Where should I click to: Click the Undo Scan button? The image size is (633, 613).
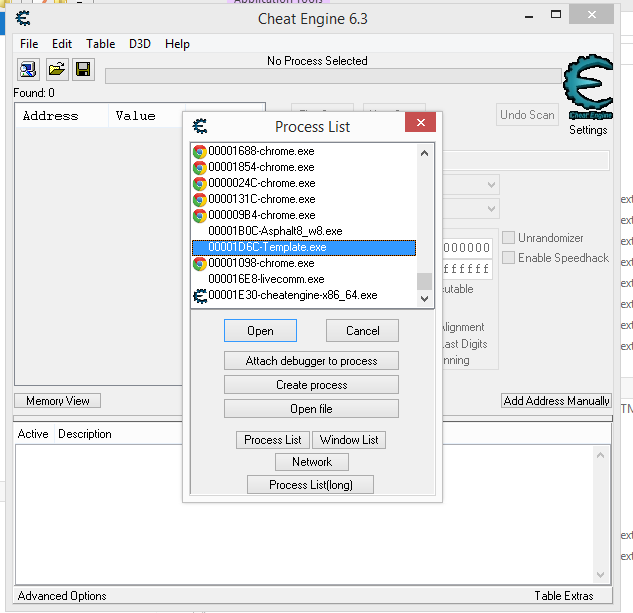coord(527,115)
